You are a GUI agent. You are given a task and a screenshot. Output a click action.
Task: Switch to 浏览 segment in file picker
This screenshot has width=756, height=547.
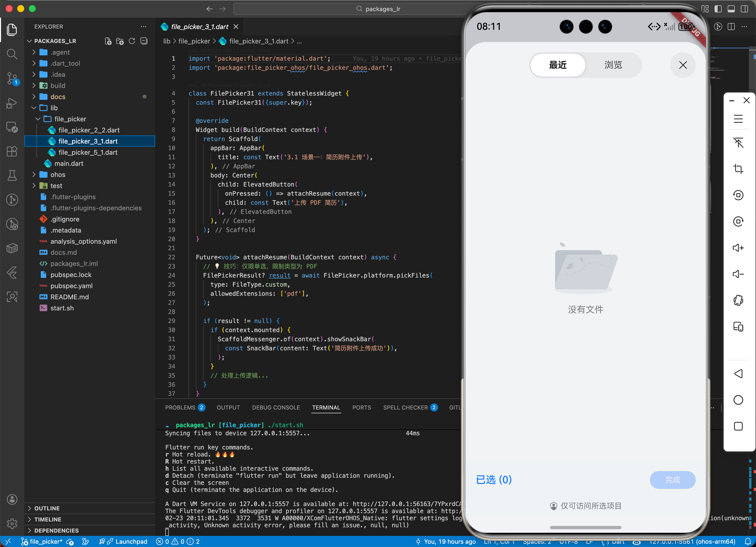point(613,65)
